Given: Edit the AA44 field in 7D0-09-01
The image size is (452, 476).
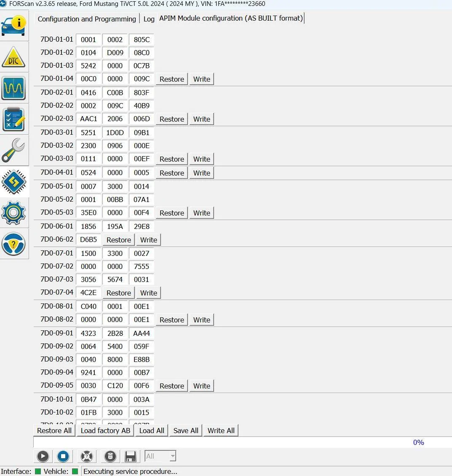Looking at the screenshot, I should pos(142,333).
